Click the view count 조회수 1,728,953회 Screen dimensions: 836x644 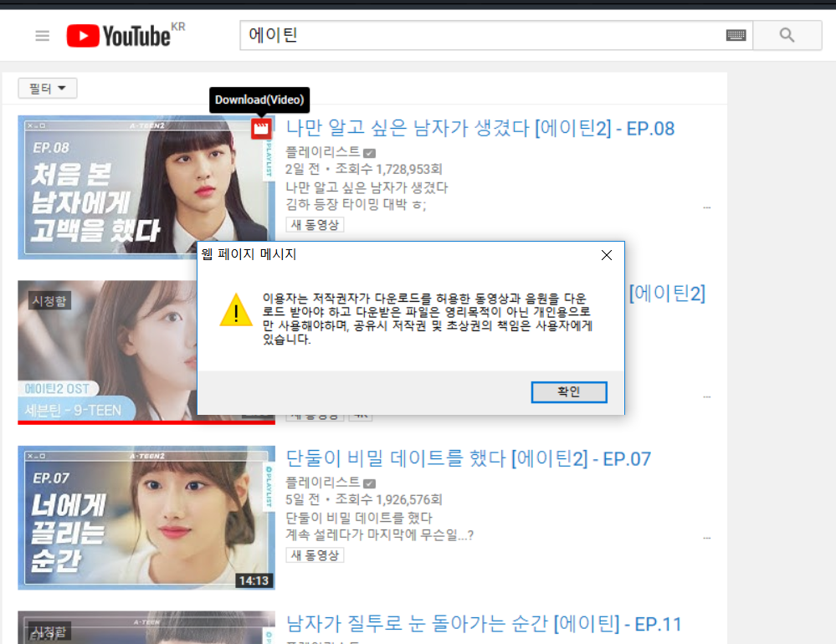coord(388,170)
